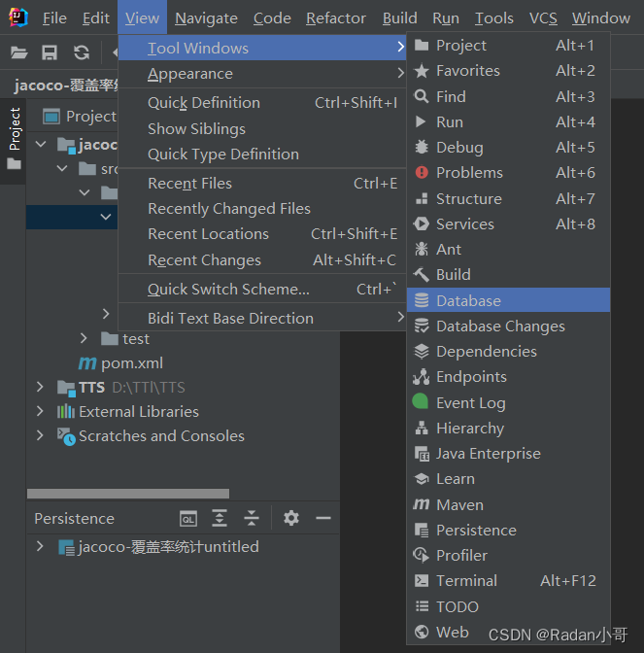Open Bidi Text Base Direction submenu
The height and width of the screenshot is (653, 644).
click(x=262, y=318)
